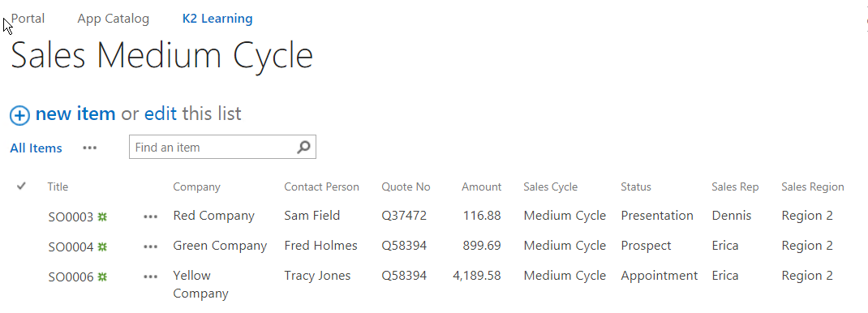This screenshot has height=313, width=868.
Task: Go to the App Catalog navigation tab
Action: (114, 19)
